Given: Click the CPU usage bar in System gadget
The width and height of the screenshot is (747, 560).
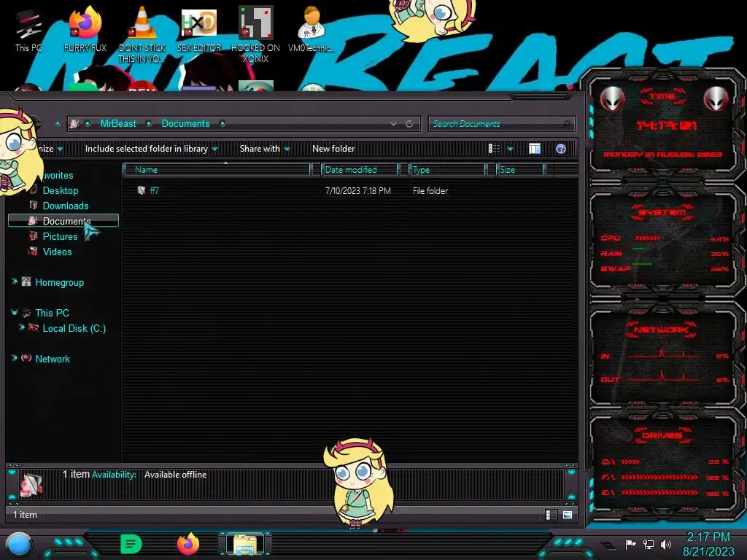Looking at the screenshot, I should click(647, 238).
